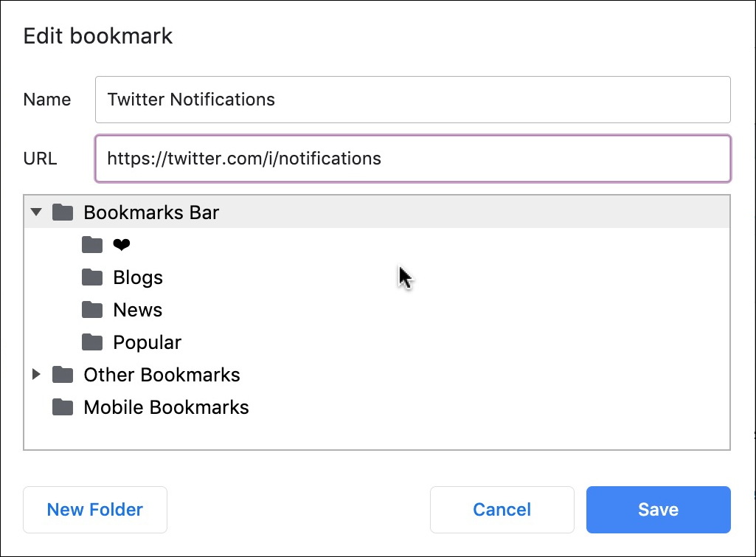
Task: Click the heart folder's icon
Action: (x=92, y=245)
